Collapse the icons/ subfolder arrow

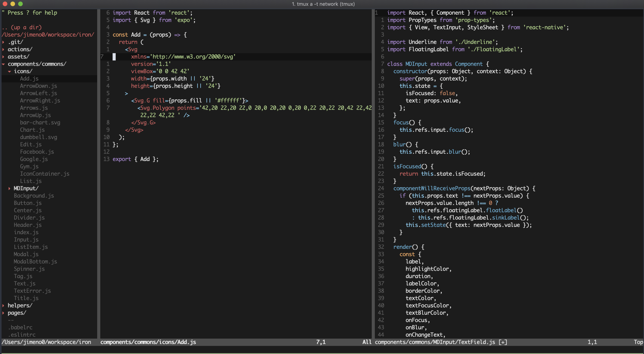[x=9, y=71]
